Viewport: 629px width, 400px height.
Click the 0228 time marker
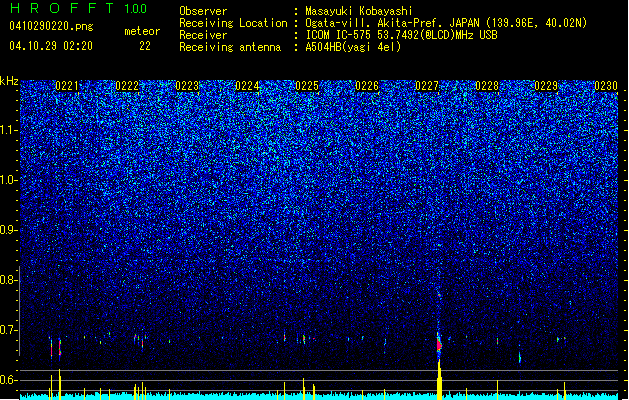[487, 86]
